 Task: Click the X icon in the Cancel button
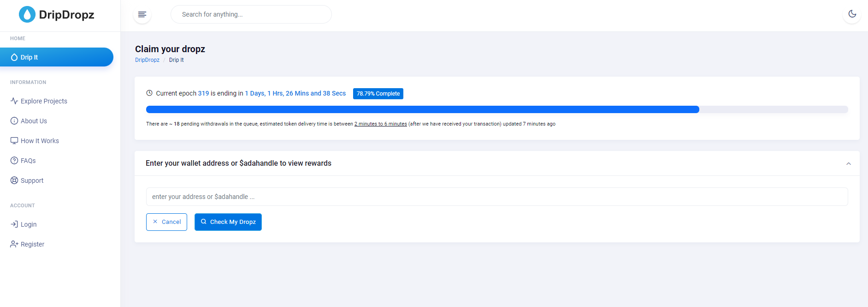(x=155, y=222)
